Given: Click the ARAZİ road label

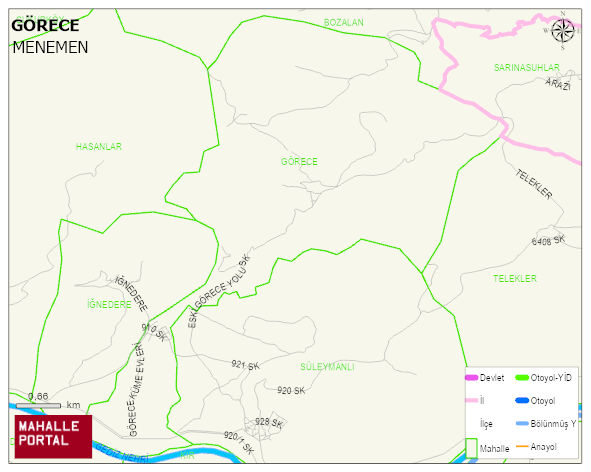Looking at the screenshot, I should coord(558,84).
